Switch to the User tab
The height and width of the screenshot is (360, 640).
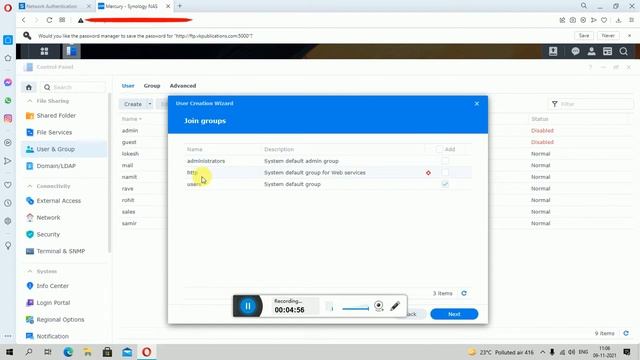coord(128,86)
